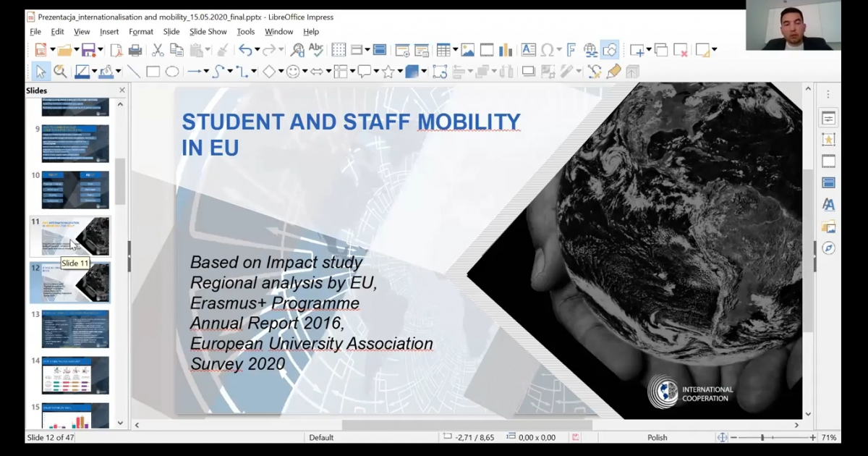
Task: Open the Undo history dropdown arrow
Action: tap(258, 50)
